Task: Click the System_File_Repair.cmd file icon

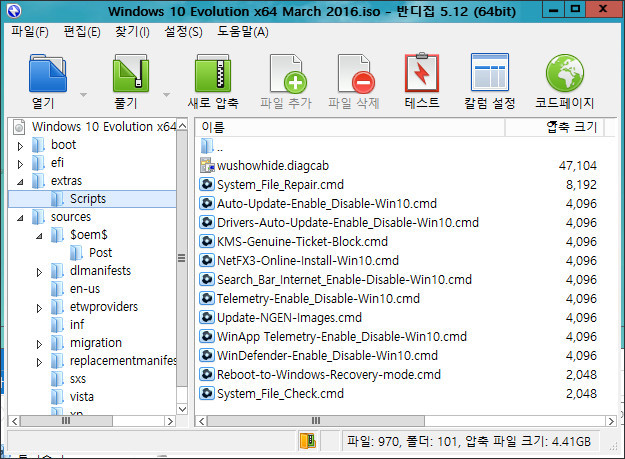Action: (207, 184)
